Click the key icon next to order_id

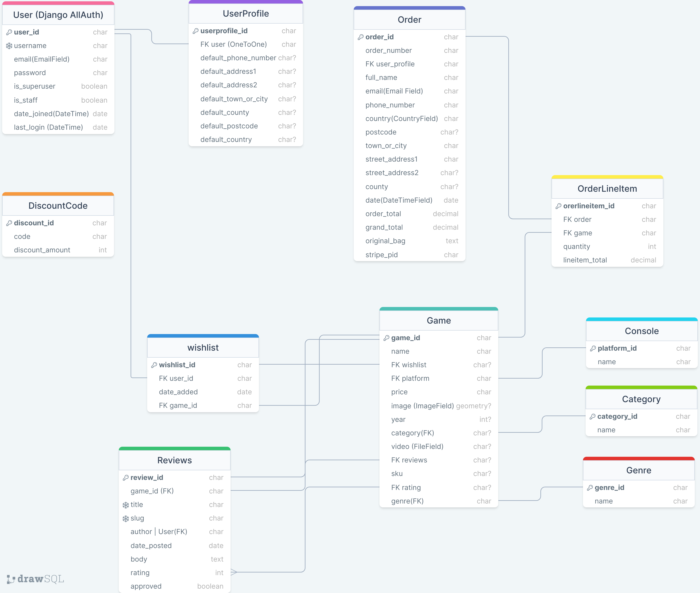coord(360,37)
